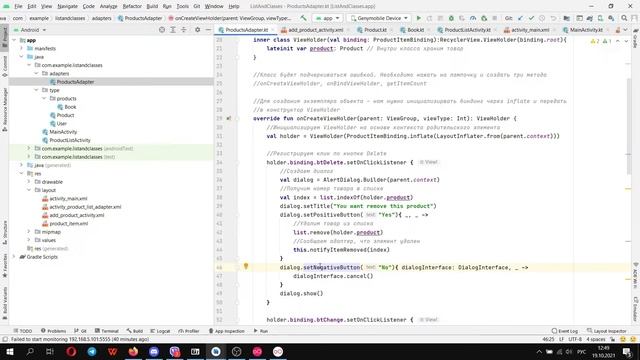This screenshot has height=360, width=640.
Task: Click the green Run app button
Action: pyautogui.click(x=418, y=18)
